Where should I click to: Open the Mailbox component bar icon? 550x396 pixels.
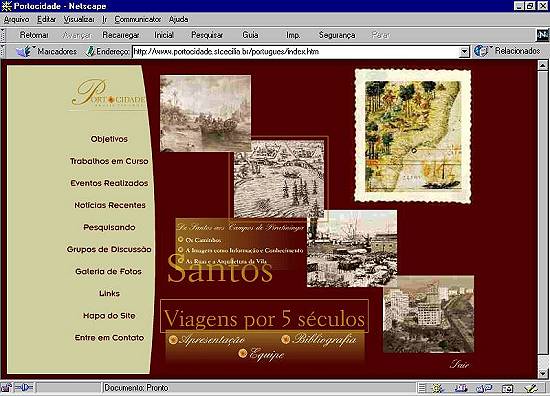pyautogui.click(x=461, y=388)
